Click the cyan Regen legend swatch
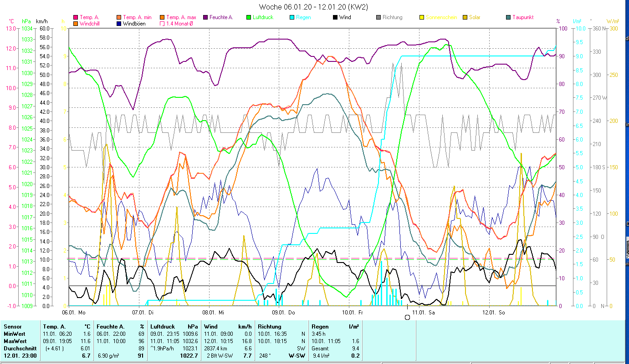Viewport: 629px width, 364px height. coord(291,17)
